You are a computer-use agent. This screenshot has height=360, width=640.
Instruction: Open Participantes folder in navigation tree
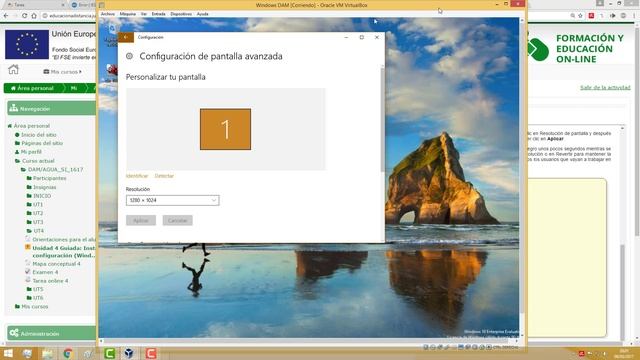tap(49, 178)
